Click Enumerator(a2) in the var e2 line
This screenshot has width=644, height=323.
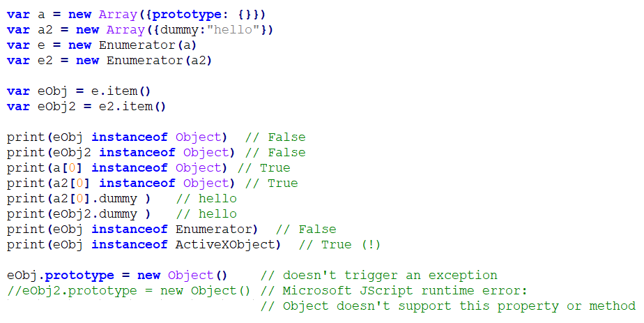point(159,61)
